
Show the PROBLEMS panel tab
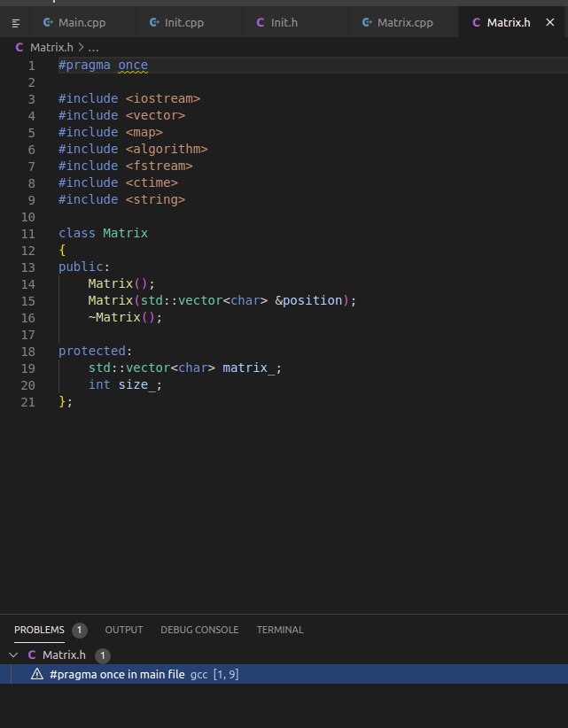pos(40,630)
